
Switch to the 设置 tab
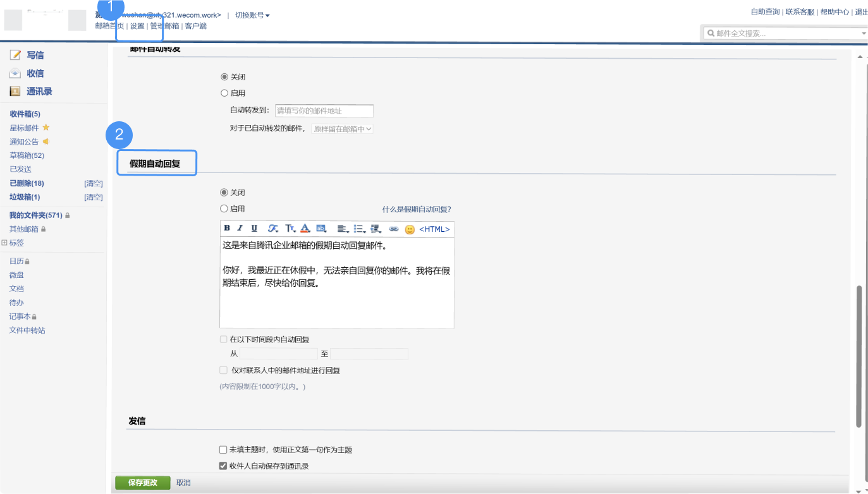point(137,26)
